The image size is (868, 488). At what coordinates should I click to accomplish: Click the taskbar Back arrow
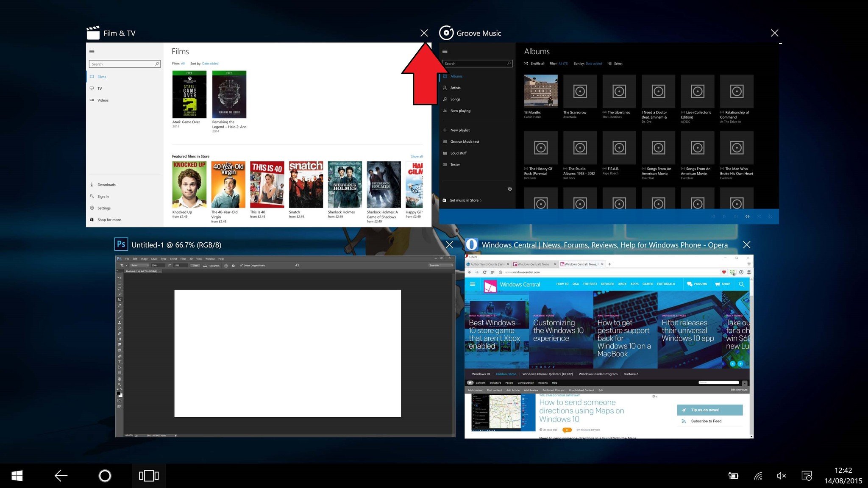click(x=61, y=476)
